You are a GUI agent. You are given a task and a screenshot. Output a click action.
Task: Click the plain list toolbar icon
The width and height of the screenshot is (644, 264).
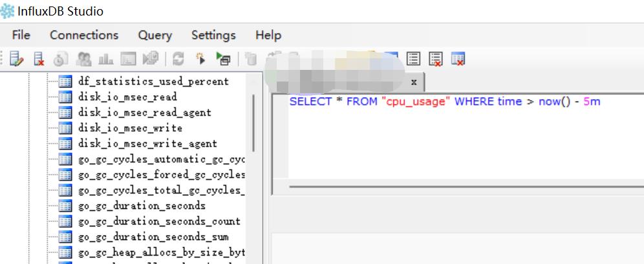(x=413, y=59)
